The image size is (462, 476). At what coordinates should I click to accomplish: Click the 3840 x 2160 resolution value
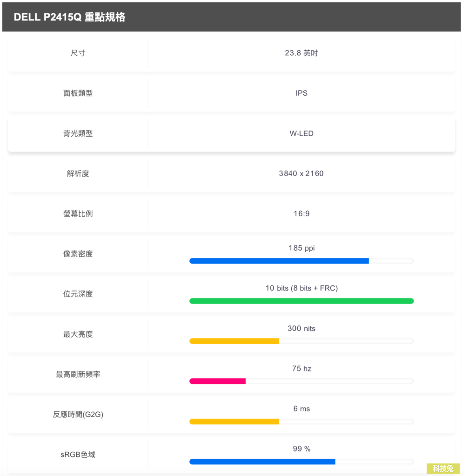[301, 174]
